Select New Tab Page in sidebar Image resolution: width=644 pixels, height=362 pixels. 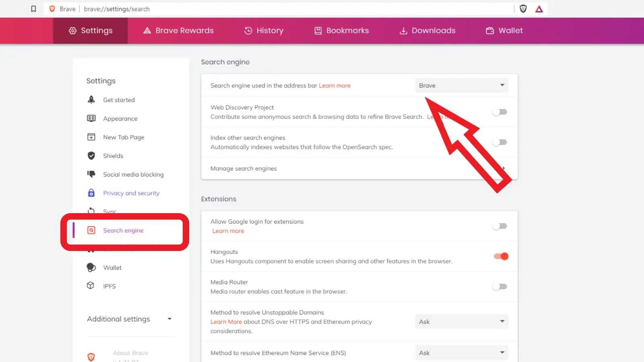click(x=124, y=137)
